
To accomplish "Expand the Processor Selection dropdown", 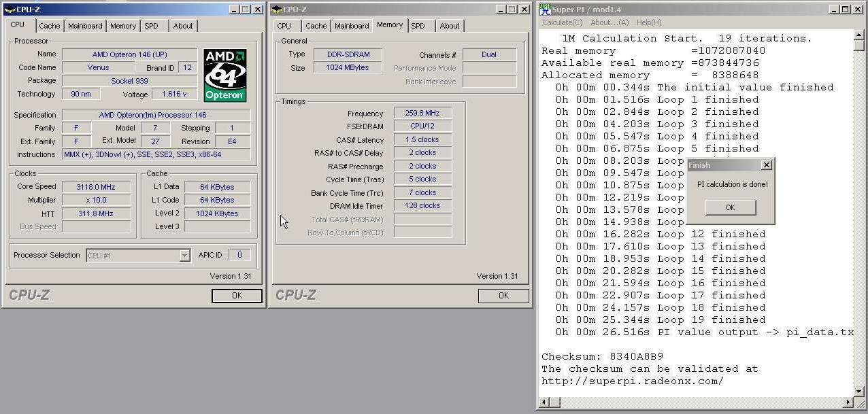I will point(184,256).
